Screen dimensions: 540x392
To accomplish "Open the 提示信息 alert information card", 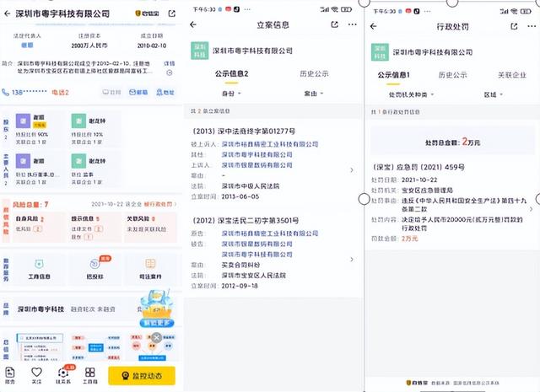I will pyautogui.click(x=94, y=226).
